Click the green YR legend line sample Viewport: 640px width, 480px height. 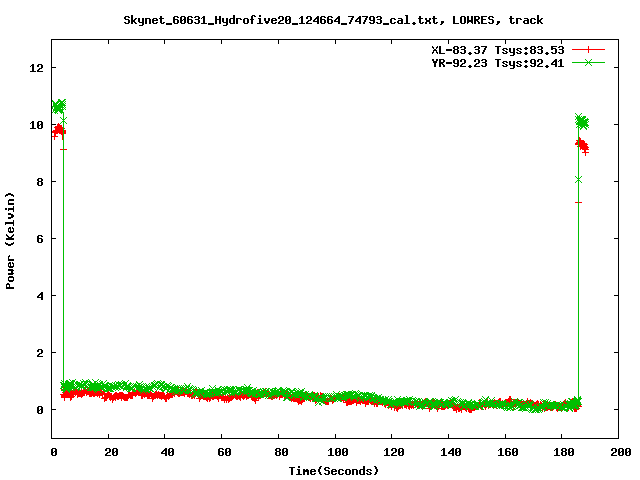coord(588,63)
